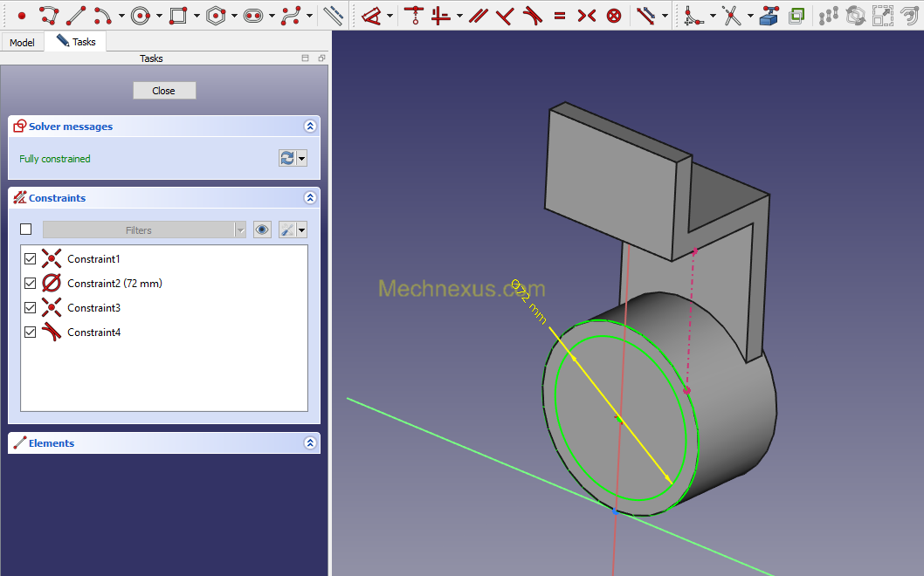Collapse the Solver messages section
The width and height of the screenshot is (924, 576).
(310, 127)
